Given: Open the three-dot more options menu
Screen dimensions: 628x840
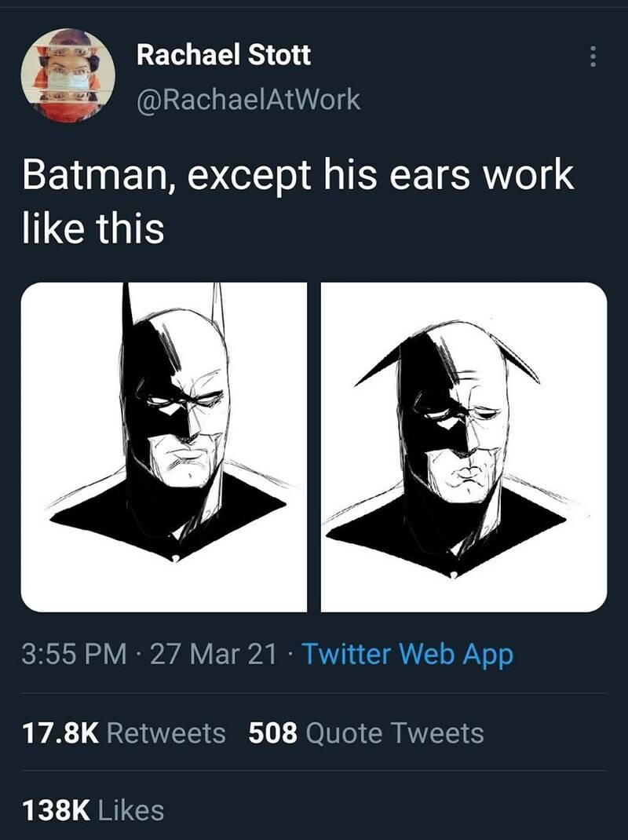Looking at the screenshot, I should point(593,56).
